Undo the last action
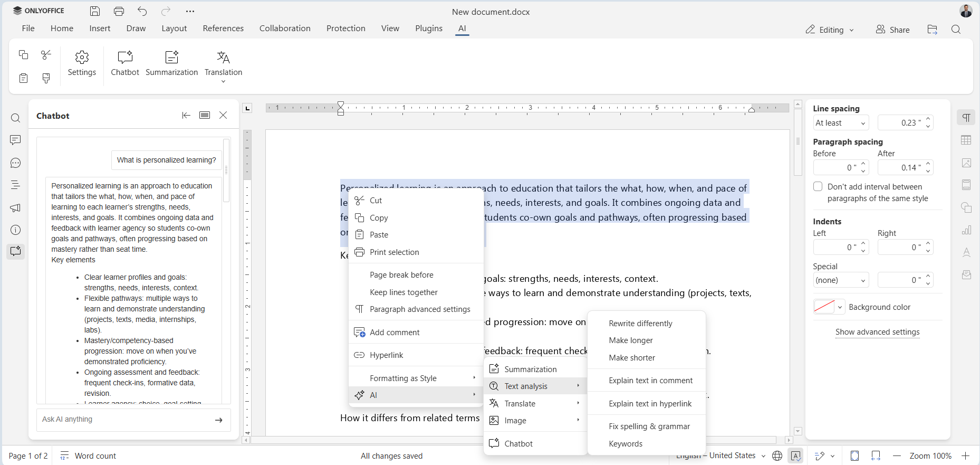980x465 pixels. [x=142, y=11]
